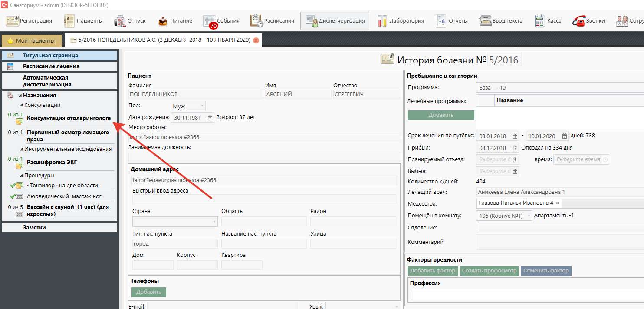Screen dimensions: 644x309
Task: Click the Создать профосмотр button
Action: [489, 271]
